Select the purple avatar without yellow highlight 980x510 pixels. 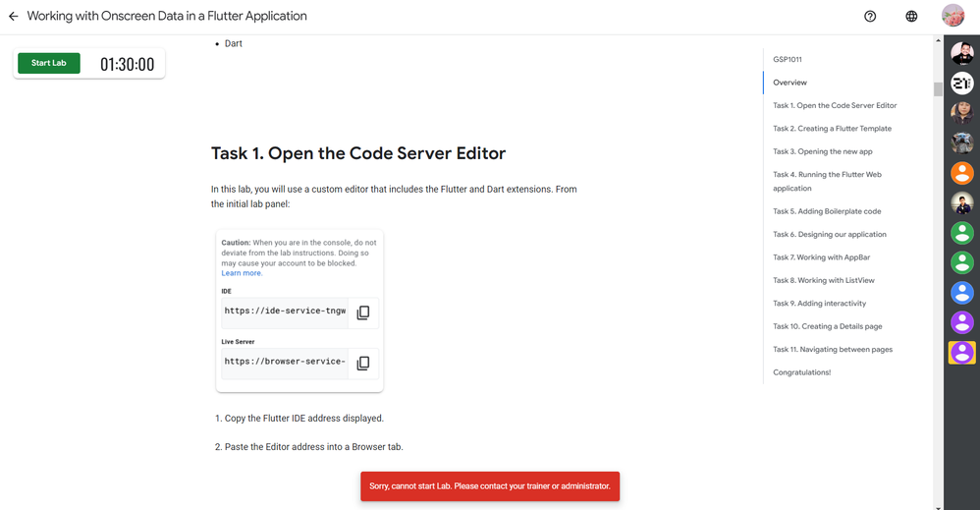pos(962,323)
